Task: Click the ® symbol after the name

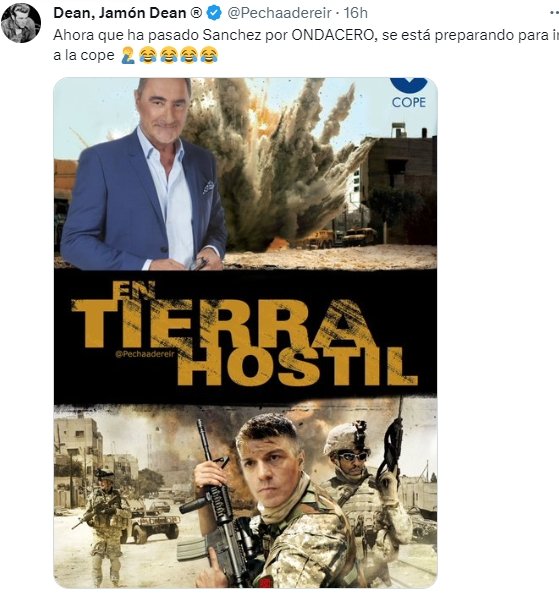Action: 196,13
